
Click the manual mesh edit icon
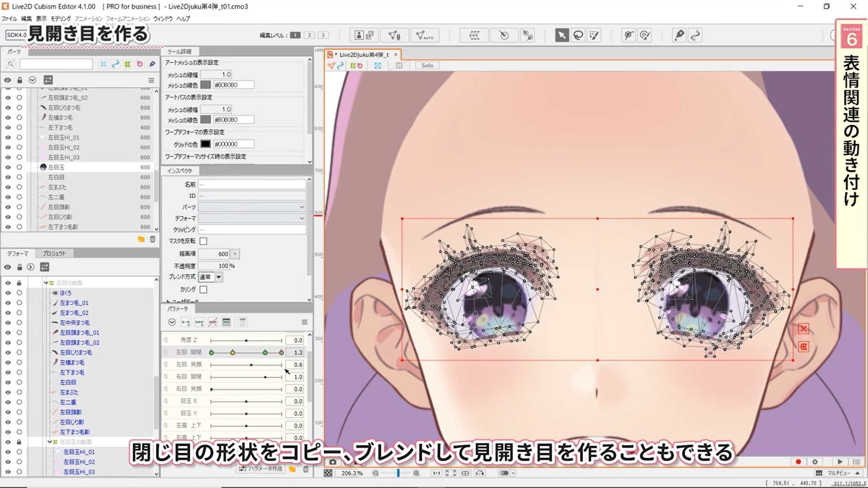[394, 35]
